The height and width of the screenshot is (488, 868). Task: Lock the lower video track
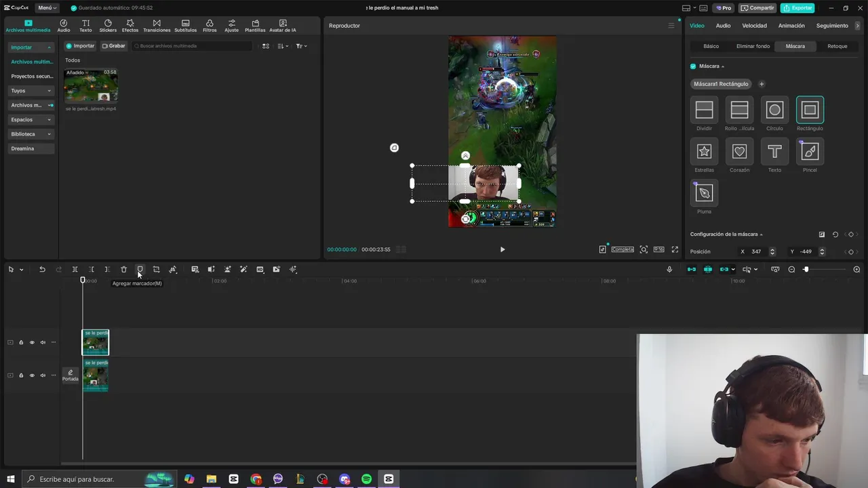(x=21, y=375)
